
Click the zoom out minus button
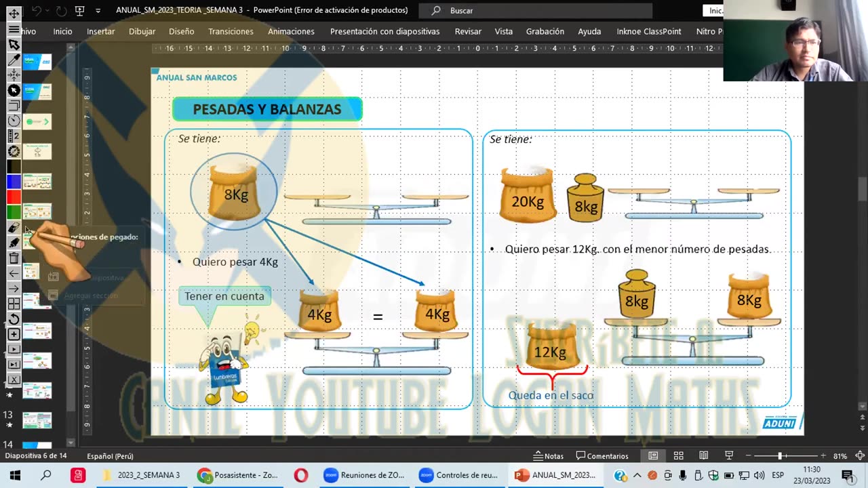click(x=748, y=456)
